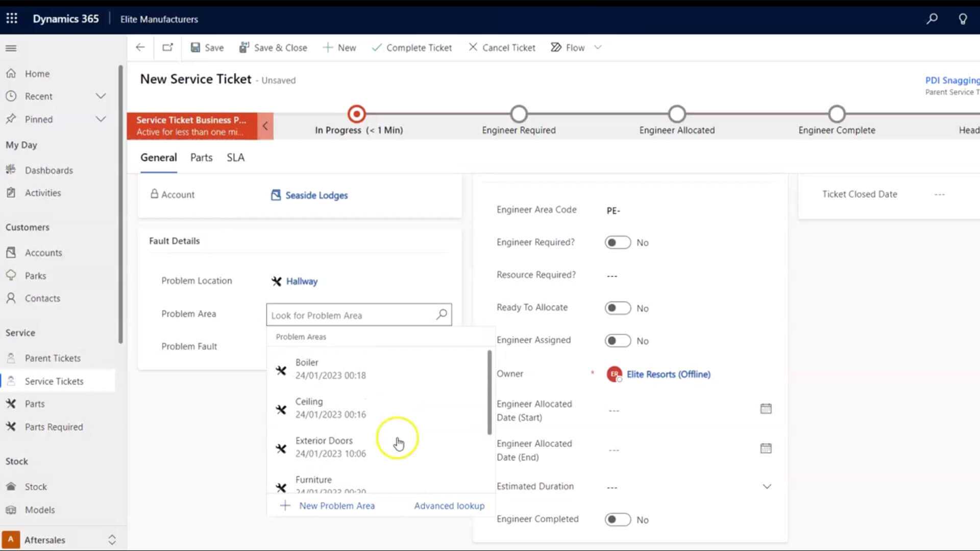
Task: Select the Engineer Complete stage circle
Action: (837, 114)
